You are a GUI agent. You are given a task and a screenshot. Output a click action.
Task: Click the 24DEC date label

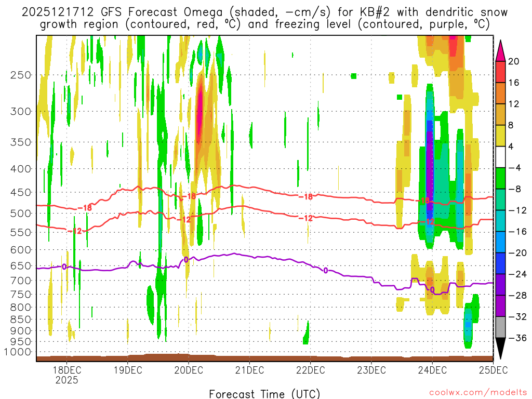(x=432, y=369)
